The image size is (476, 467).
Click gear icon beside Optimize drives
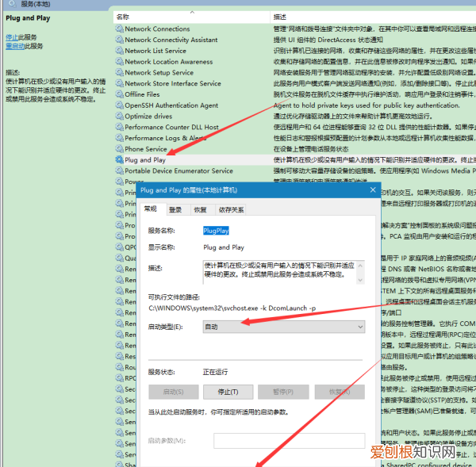pos(120,117)
